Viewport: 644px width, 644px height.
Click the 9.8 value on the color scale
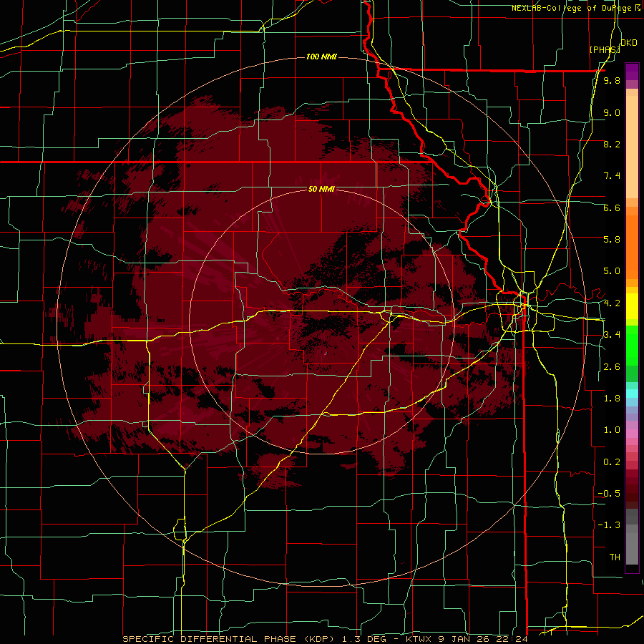click(612, 81)
